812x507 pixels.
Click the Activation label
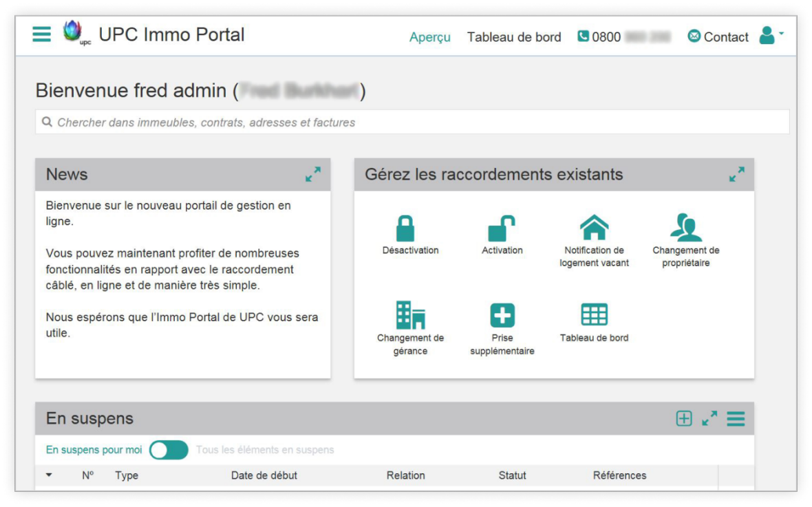pyautogui.click(x=502, y=250)
